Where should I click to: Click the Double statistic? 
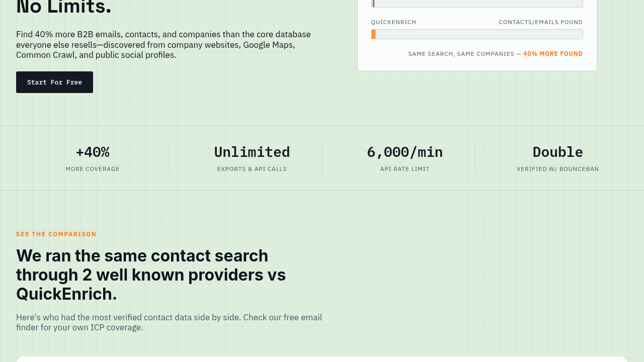point(558,152)
